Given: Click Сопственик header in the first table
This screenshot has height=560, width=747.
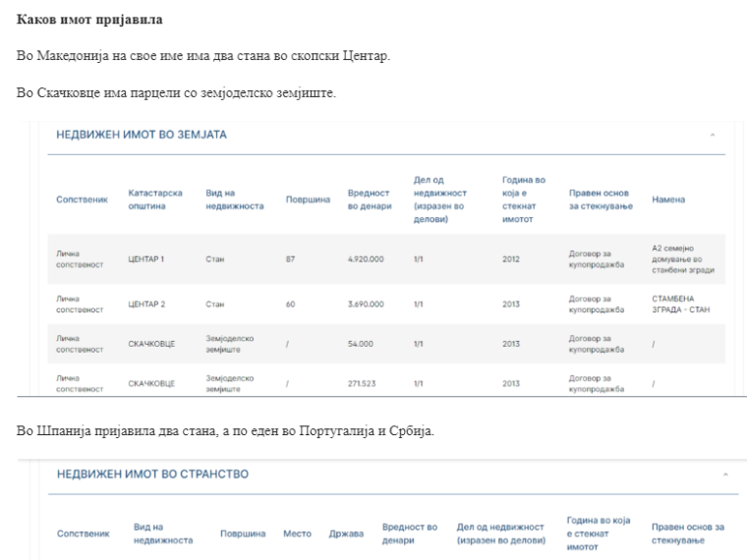Looking at the screenshot, I should (82, 199).
